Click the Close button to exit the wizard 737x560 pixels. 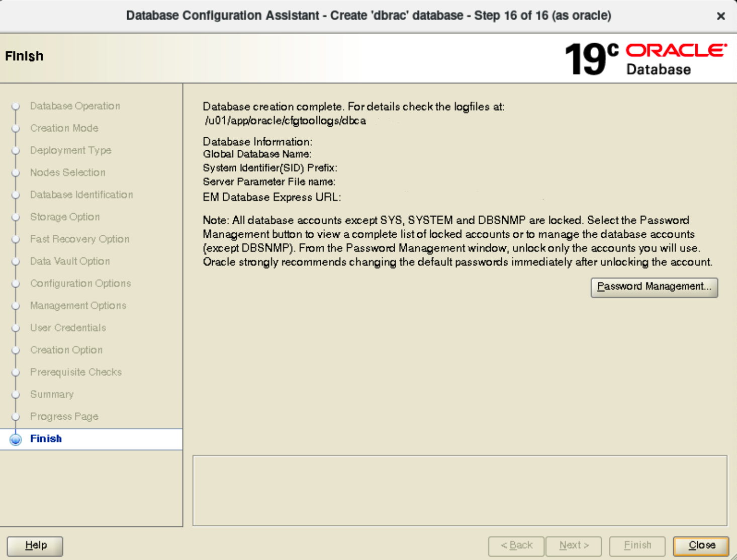(x=701, y=545)
